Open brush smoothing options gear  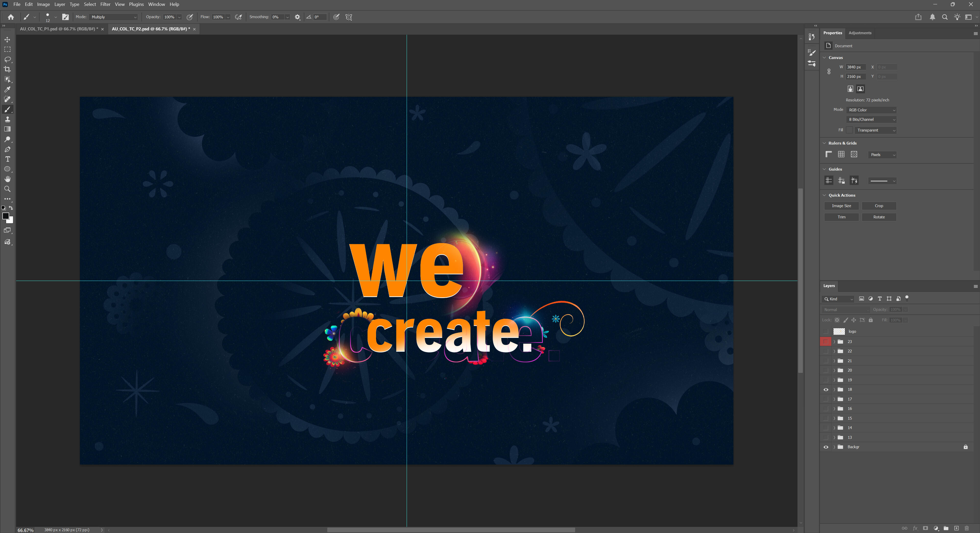297,17
